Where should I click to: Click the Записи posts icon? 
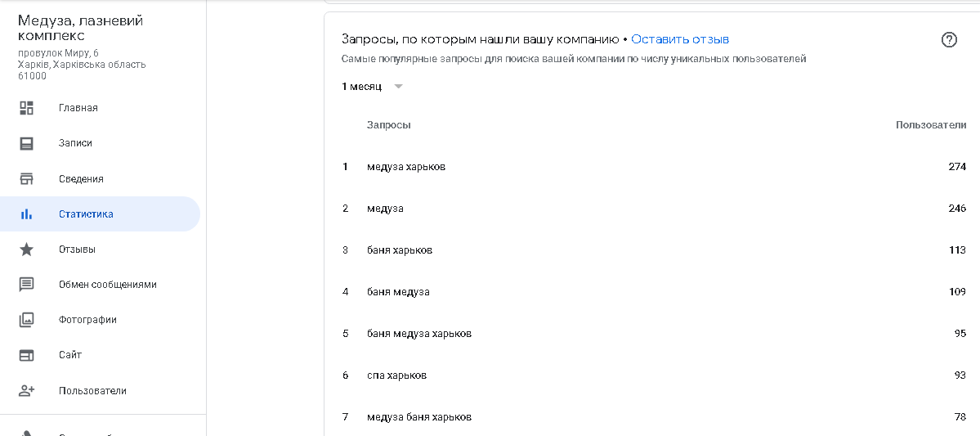click(x=27, y=143)
